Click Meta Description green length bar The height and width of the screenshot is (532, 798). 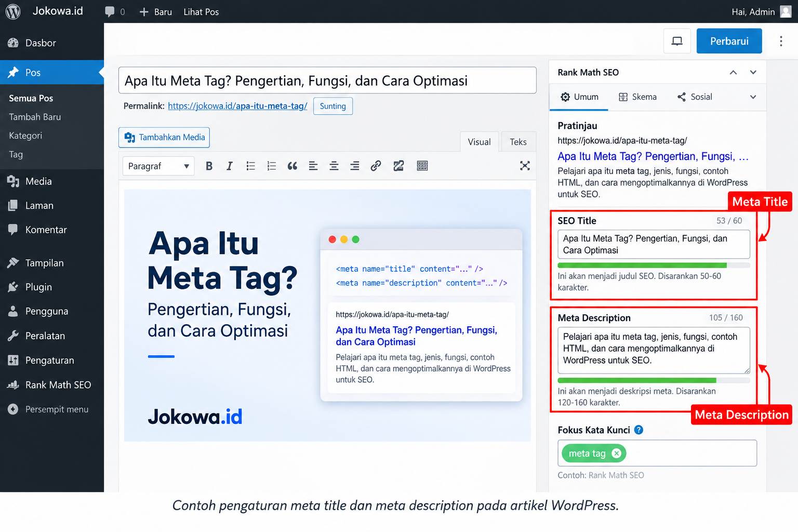pyautogui.click(x=637, y=380)
